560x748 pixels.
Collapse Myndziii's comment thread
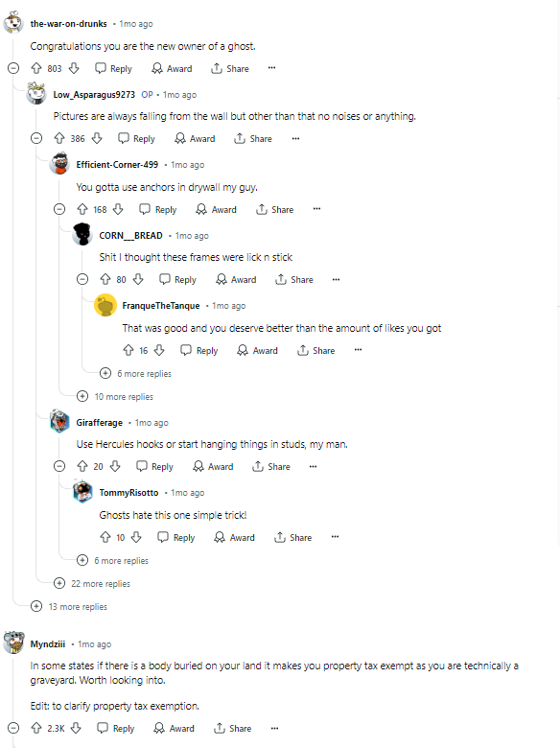13,728
